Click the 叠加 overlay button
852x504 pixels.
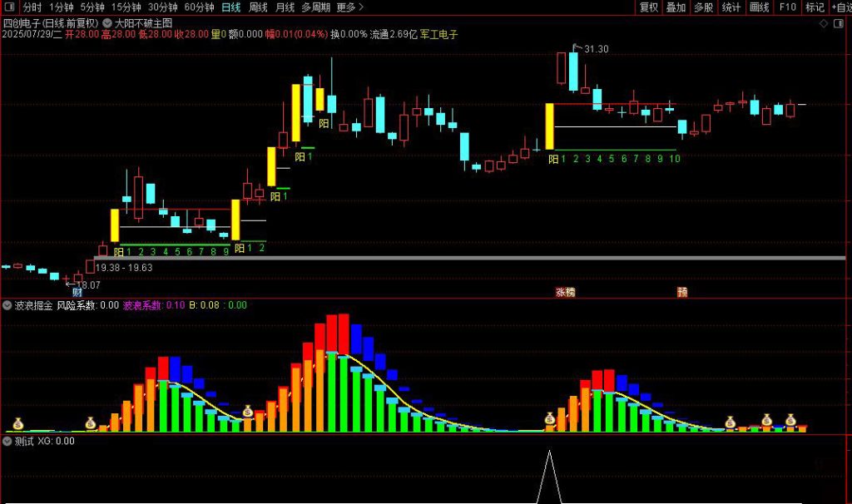(x=676, y=7)
